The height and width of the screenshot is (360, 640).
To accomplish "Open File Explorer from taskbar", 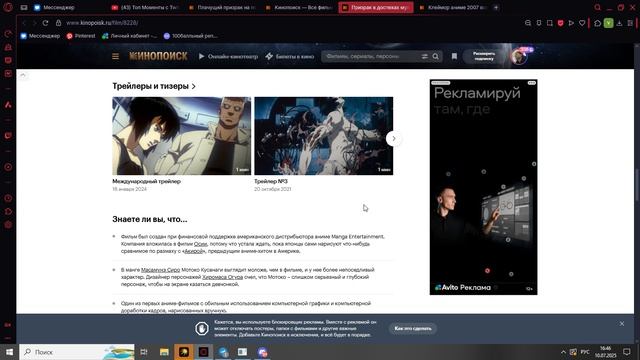I will (164, 352).
